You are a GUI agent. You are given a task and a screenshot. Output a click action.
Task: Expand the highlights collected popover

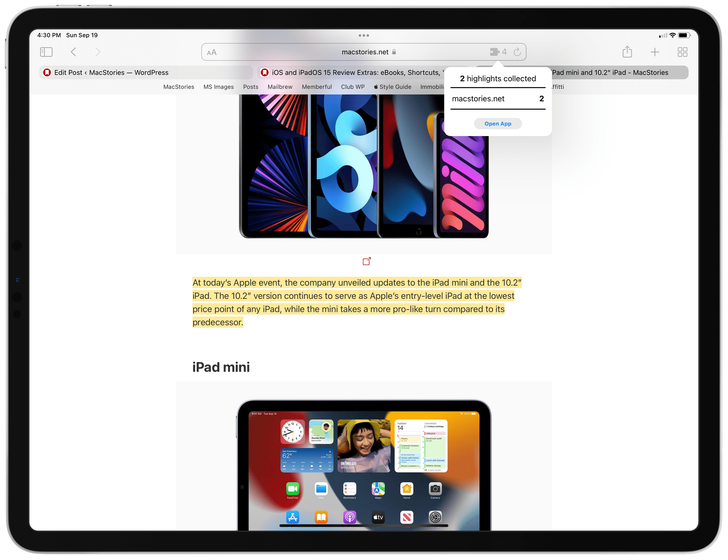pos(498,98)
